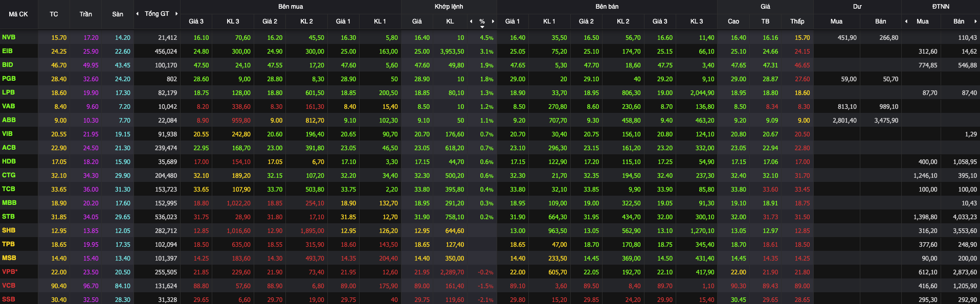Click NVB percent change 4.5%
This screenshot has height=304, width=980.
click(486, 38)
